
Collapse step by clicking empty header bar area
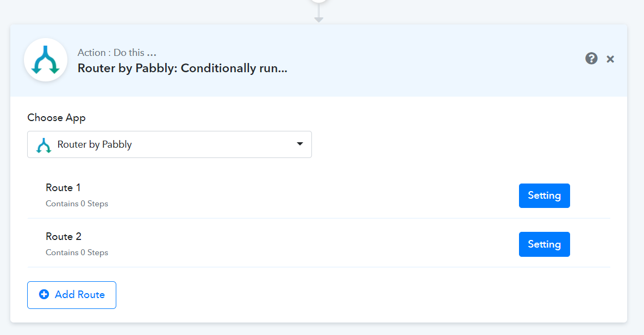click(x=435, y=60)
